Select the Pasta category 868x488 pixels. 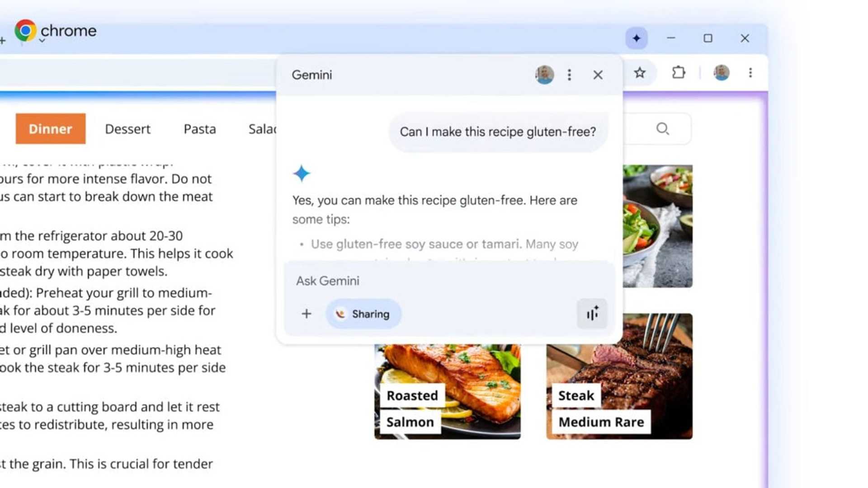(x=199, y=129)
